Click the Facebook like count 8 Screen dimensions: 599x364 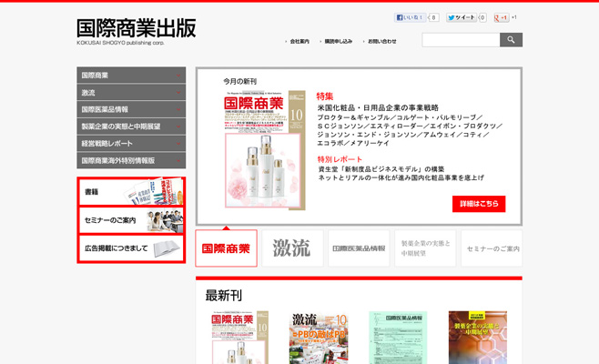pyautogui.click(x=433, y=17)
